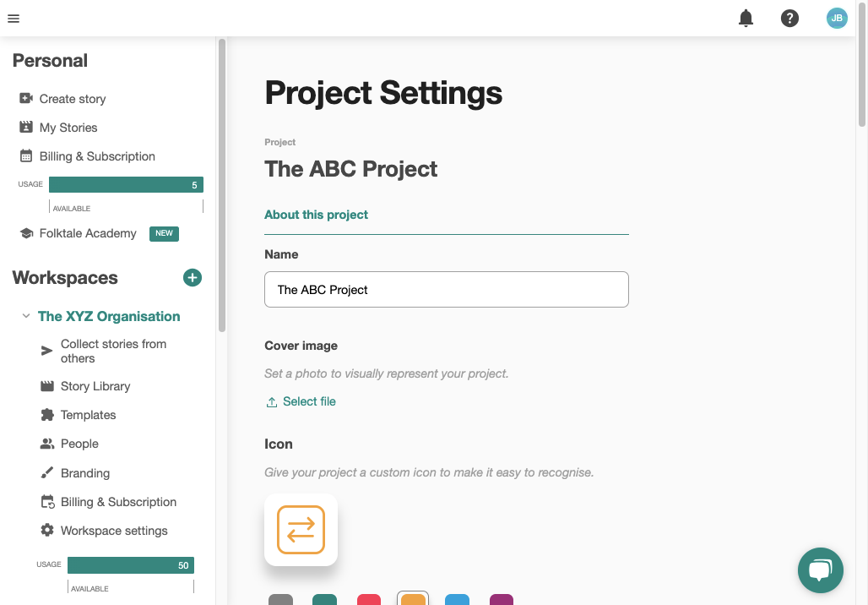Click the People group icon
868x605 pixels.
click(47, 444)
